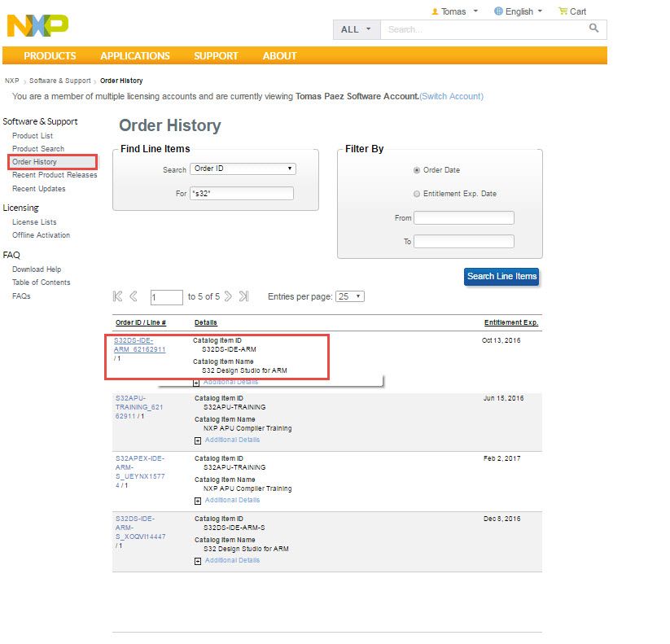Select the Order Date radio button

pyautogui.click(x=417, y=170)
